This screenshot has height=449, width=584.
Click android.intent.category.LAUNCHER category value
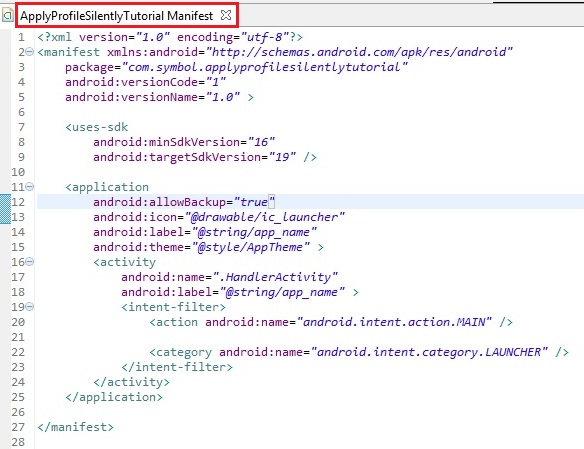[x=429, y=352]
